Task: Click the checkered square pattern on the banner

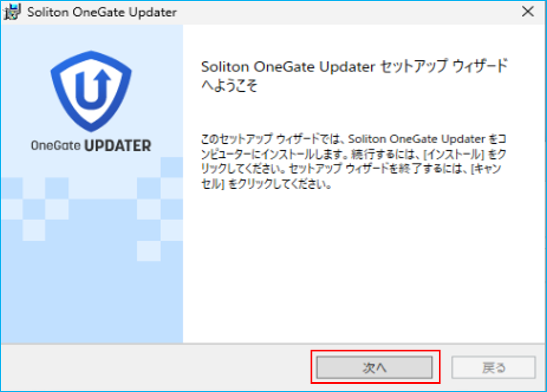Action: [92, 209]
